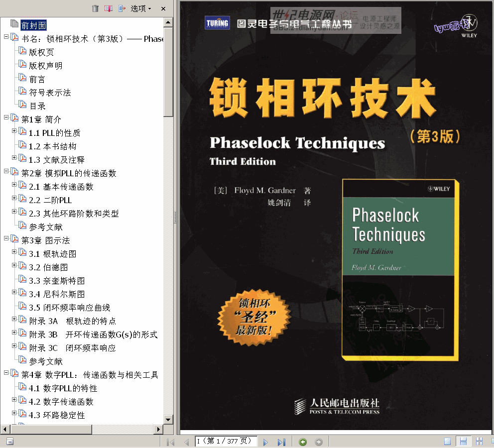Expand the 4.3 环路稳定性 bookmark
Viewport: 494px width, 448px height.
(x=14, y=413)
